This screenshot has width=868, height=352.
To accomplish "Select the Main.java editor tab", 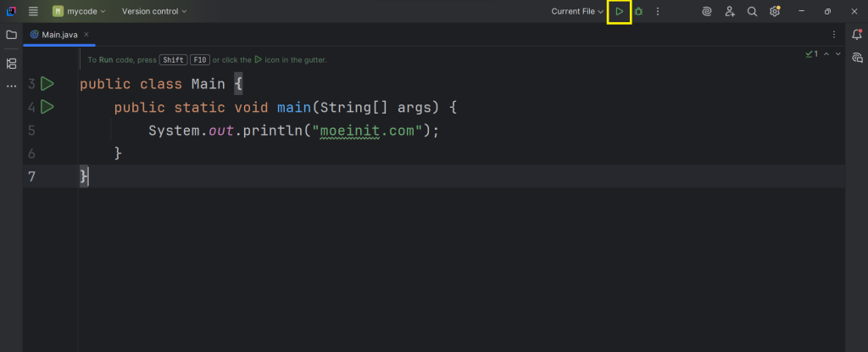I will (x=59, y=35).
